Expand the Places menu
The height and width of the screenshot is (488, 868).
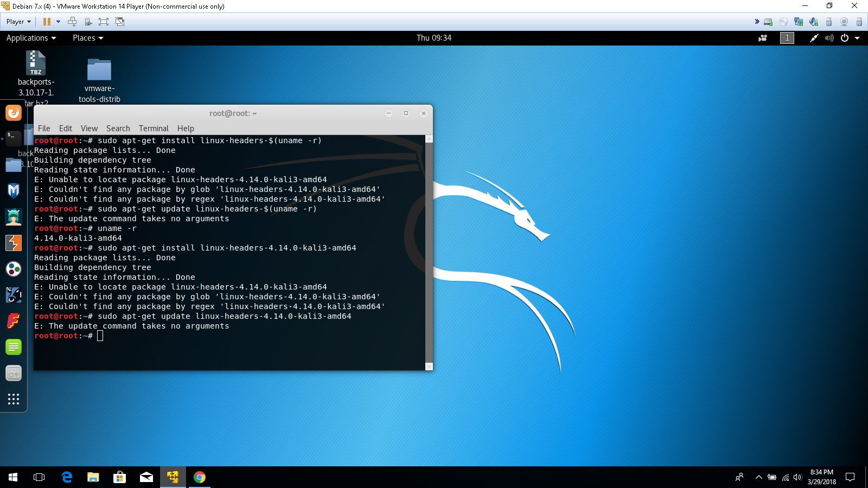(x=88, y=38)
